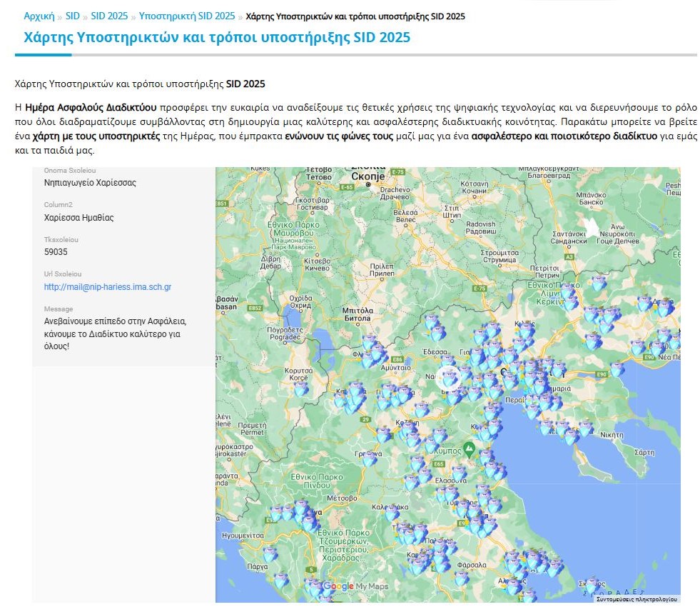Image resolution: width=700 pixels, height=612 pixels.
Task: Click the Νηπιαγωγείο Χαρίεσσας school name in the panel
Action: pyautogui.click(x=90, y=182)
